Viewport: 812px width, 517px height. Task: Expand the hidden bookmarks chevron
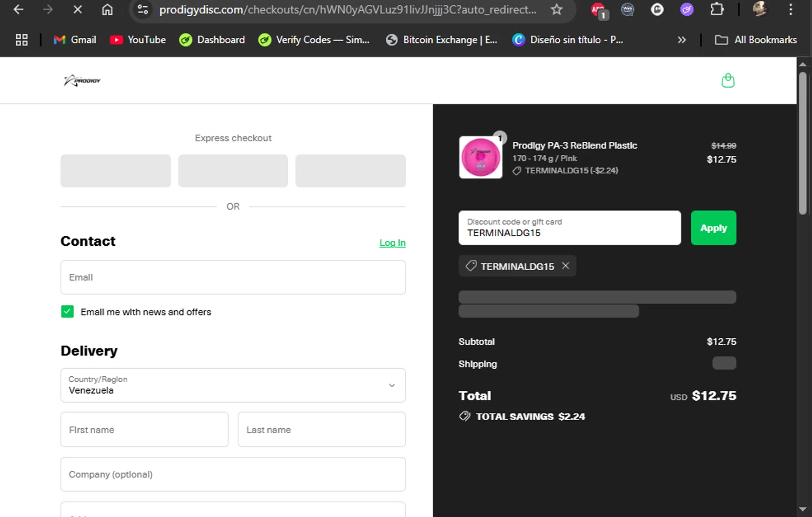(x=682, y=40)
